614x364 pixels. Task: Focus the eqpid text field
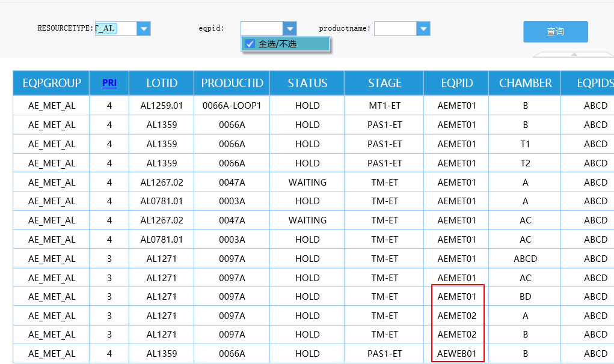[262, 28]
